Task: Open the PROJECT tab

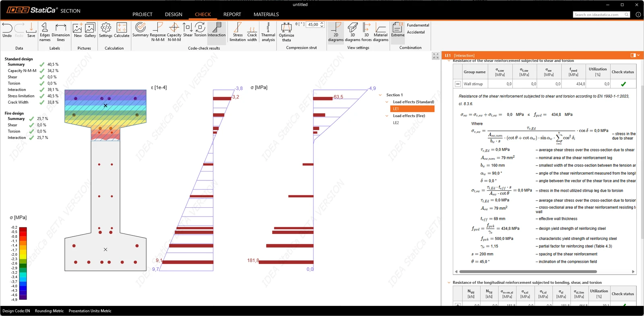Action: point(142,14)
